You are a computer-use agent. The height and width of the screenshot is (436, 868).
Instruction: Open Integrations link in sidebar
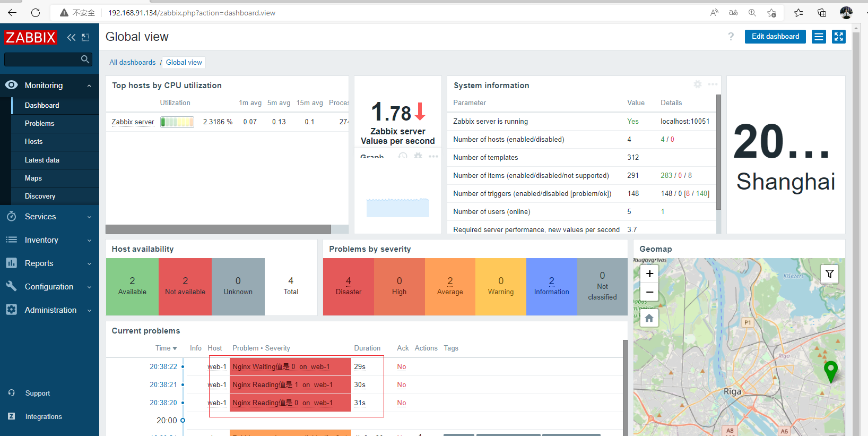pyautogui.click(x=44, y=416)
